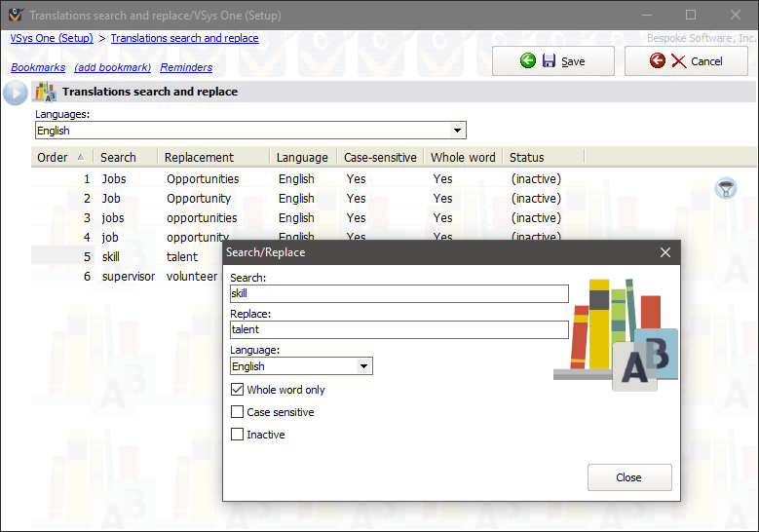The height and width of the screenshot is (532, 759).
Task: Open the Languages dropdown at the top
Action: 457,131
